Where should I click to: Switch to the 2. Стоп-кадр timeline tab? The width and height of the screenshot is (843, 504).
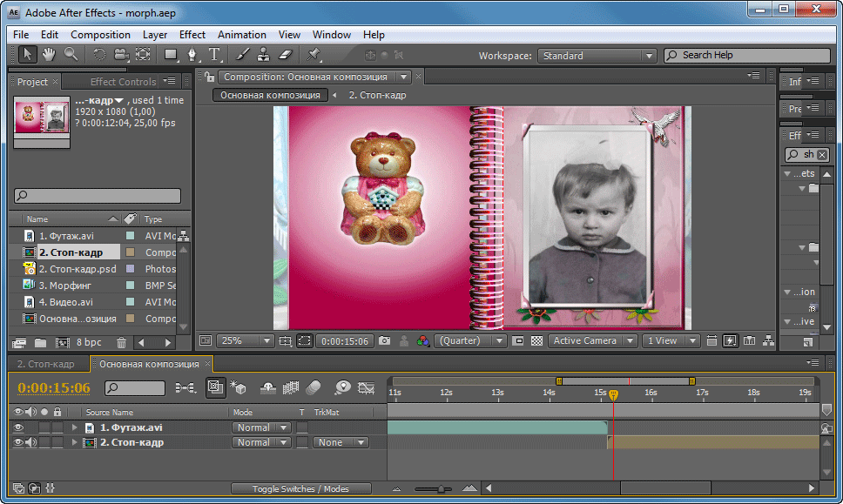pyautogui.click(x=45, y=364)
